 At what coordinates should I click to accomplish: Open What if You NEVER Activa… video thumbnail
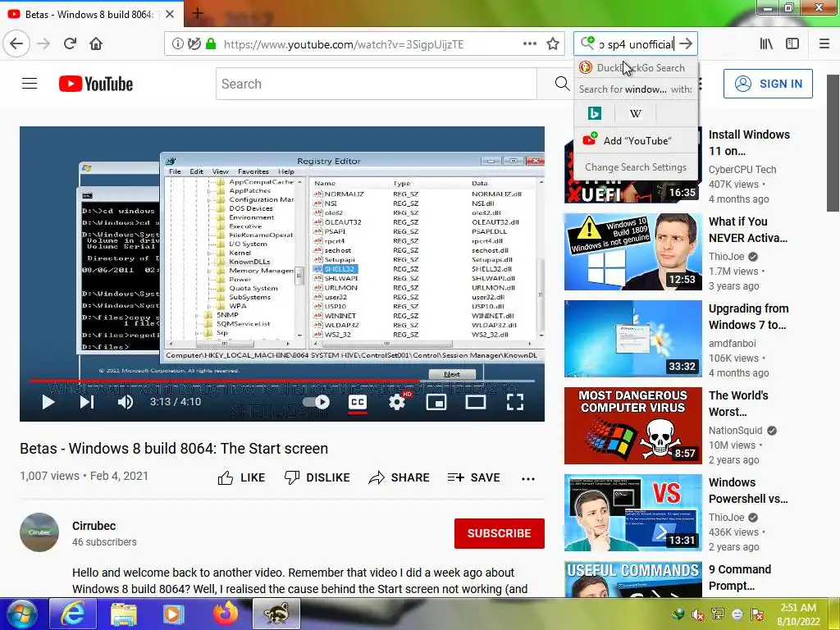click(x=632, y=252)
